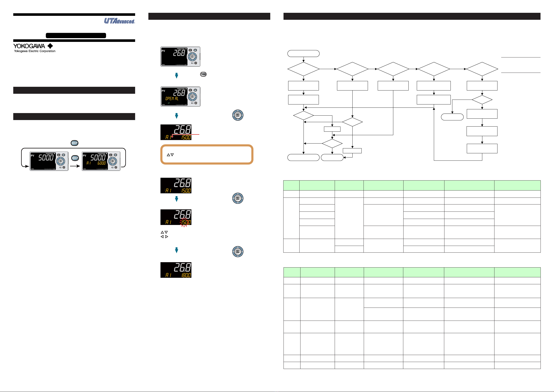Click the display with the red callout line

[x=176, y=132]
